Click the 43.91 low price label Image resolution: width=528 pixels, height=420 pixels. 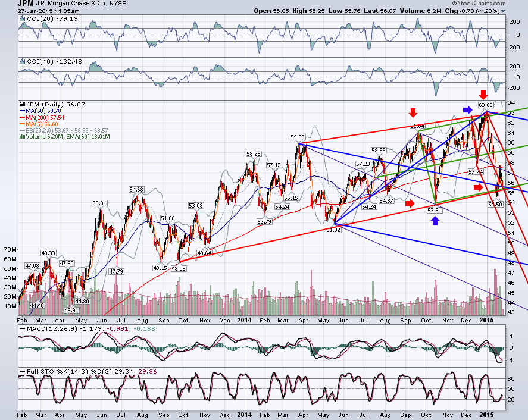pyautogui.click(x=71, y=310)
